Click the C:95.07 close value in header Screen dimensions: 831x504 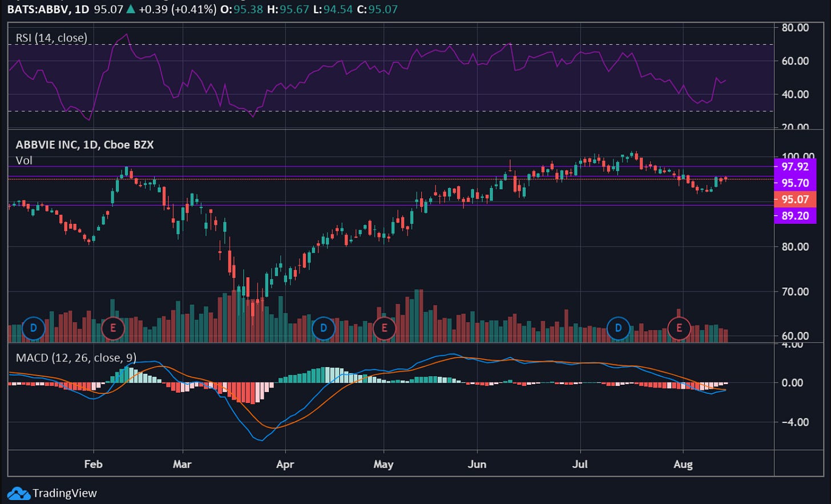click(377, 10)
